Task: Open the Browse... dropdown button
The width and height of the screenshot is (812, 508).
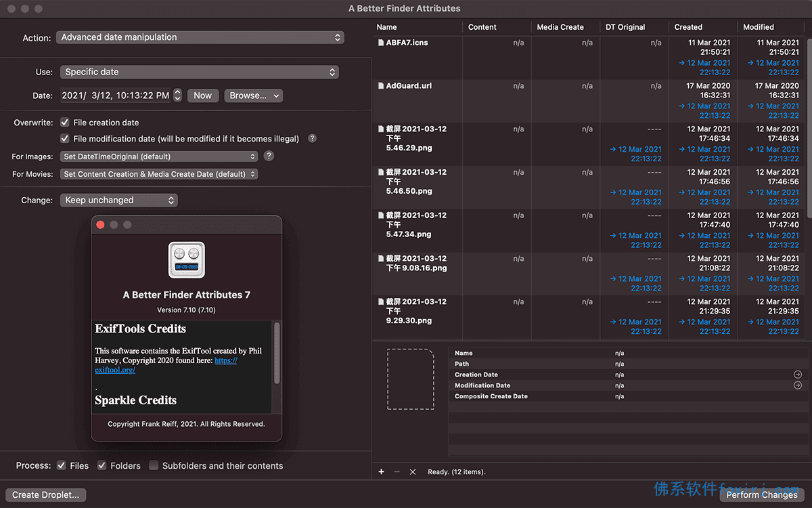Action: point(254,96)
